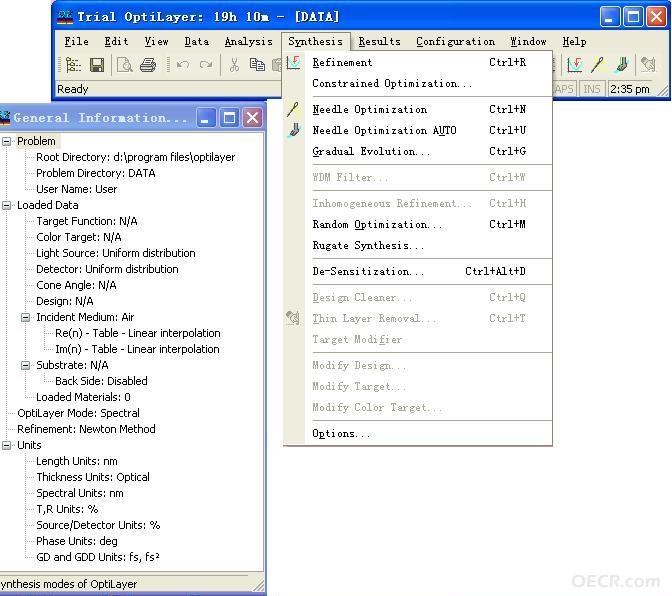
Task: Open the Data menu
Action: point(197,42)
